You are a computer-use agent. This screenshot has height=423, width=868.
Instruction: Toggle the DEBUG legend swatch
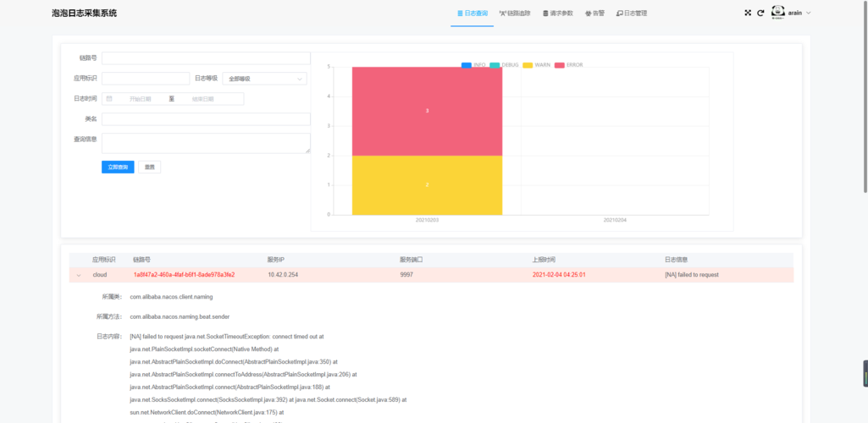point(495,65)
